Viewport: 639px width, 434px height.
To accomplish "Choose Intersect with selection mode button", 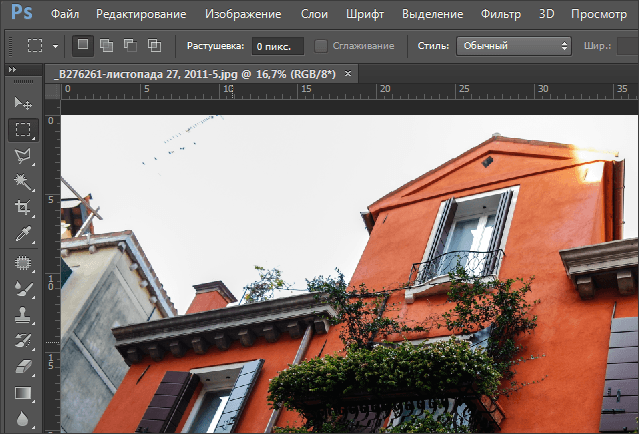I will tap(153, 46).
